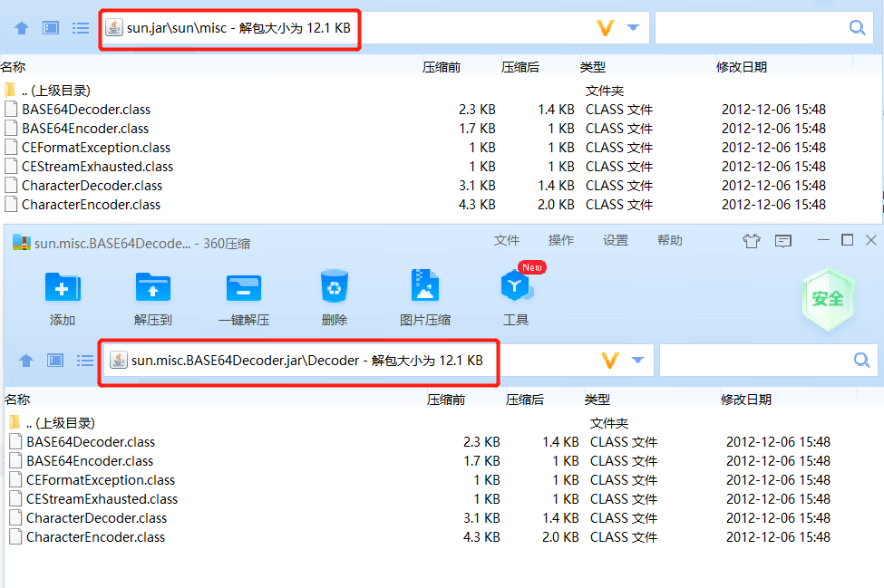The width and height of the screenshot is (884, 588).
Task: Select CEFormatException.class in sun.jar window
Action: coord(96,148)
